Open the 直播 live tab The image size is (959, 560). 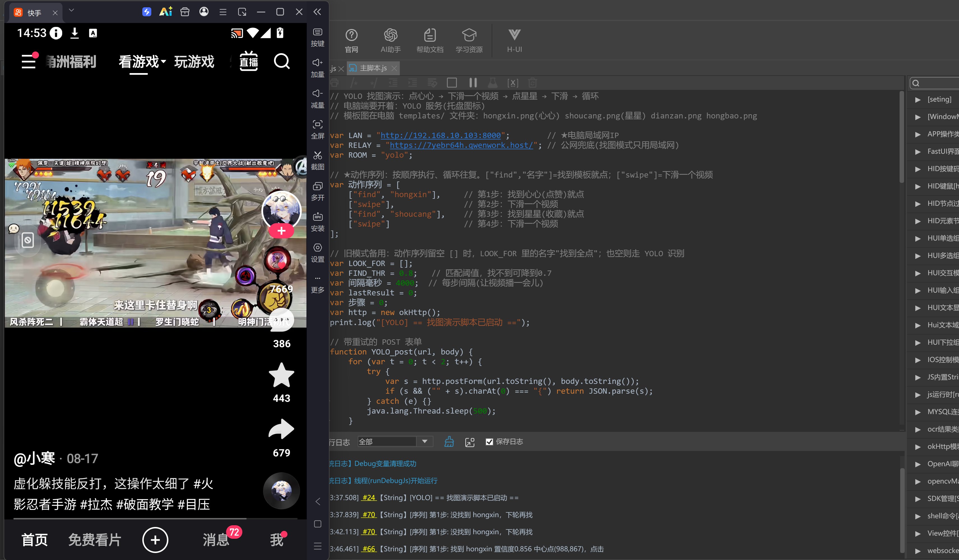pyautogui.click(x=249, y=61)
